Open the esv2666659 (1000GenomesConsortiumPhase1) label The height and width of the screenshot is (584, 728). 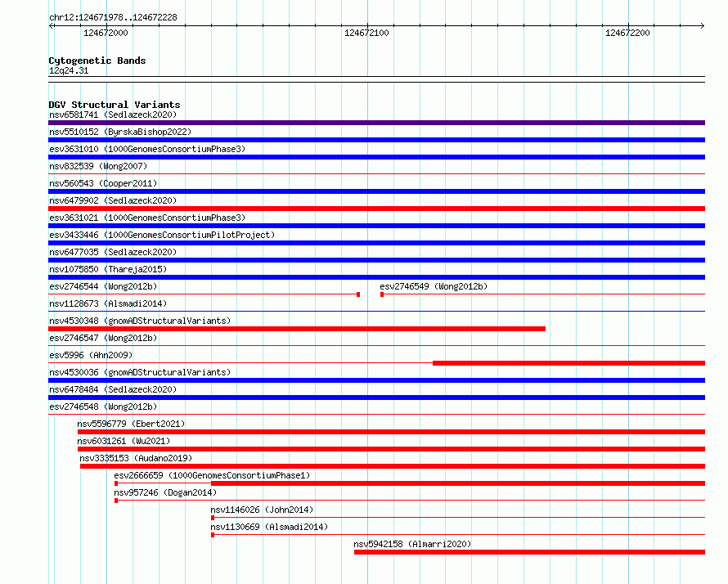pos(212,475)
